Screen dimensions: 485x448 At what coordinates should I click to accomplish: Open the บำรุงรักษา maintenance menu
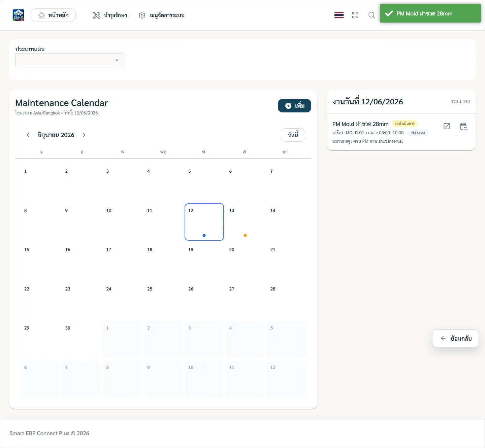point(110,15)
